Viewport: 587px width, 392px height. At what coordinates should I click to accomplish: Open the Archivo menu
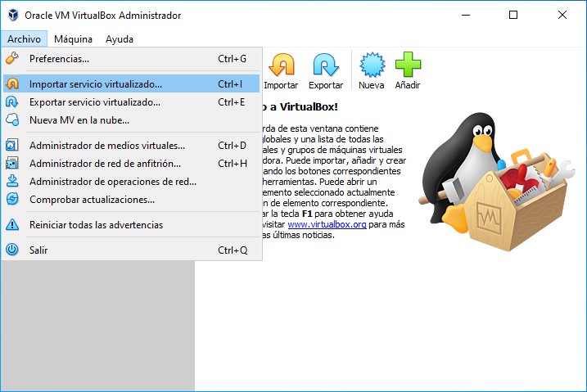24,39
